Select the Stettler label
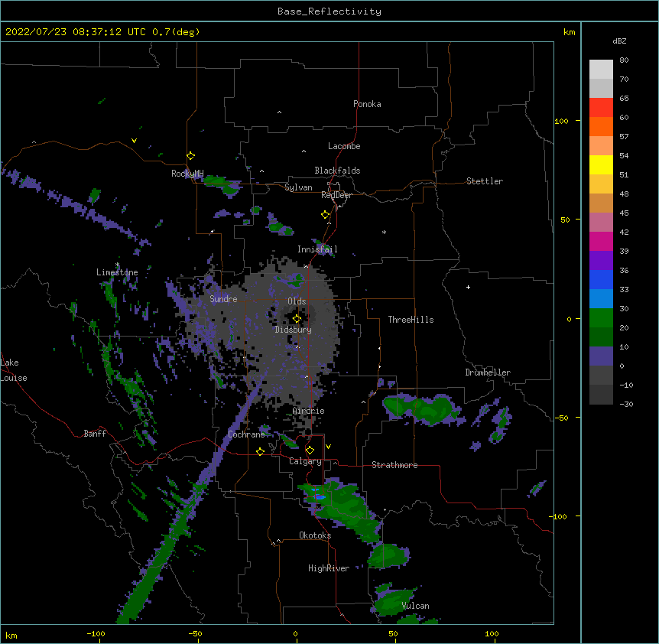The image size is (659, 644). pyautogui.click(x=485, y=181)
